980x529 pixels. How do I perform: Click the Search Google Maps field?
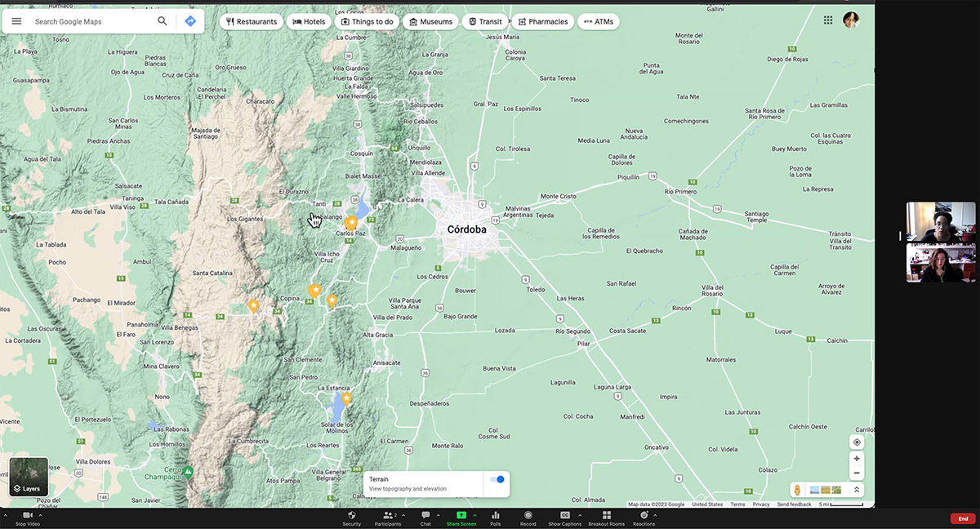coord(90,22)
